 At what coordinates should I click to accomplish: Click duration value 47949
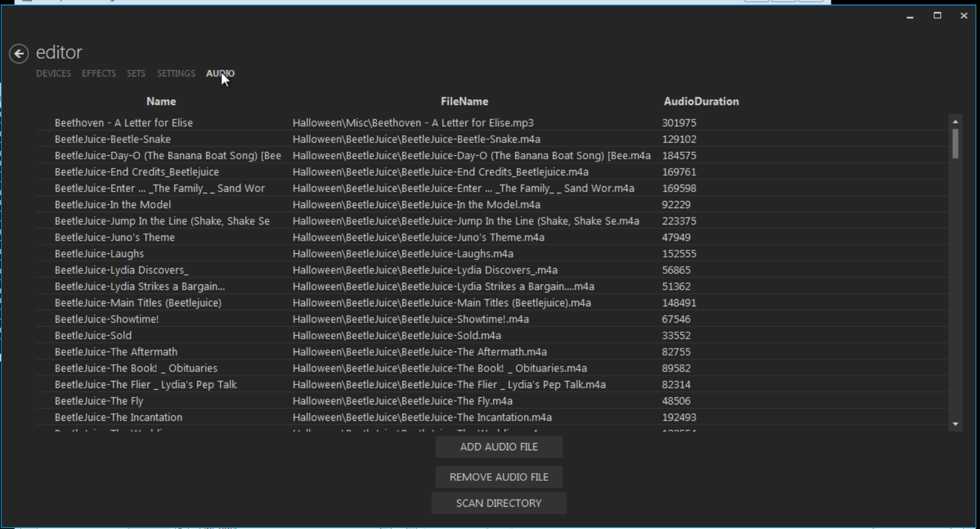[676, 237]
